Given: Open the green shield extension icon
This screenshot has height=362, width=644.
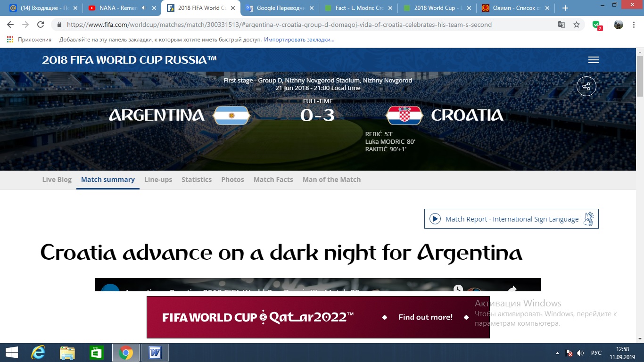Looking at the screenshot, I should (x=597, y=25).
